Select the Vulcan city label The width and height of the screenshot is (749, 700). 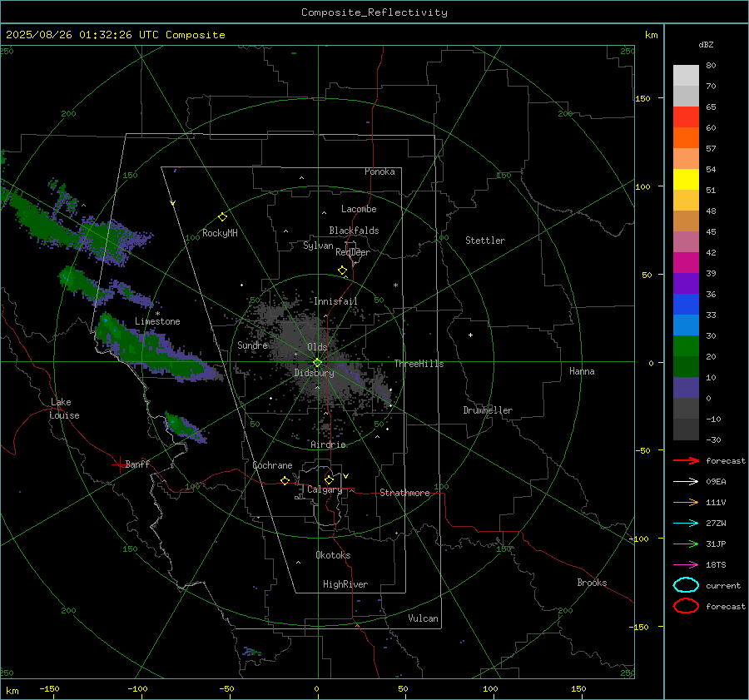(424, 618)
